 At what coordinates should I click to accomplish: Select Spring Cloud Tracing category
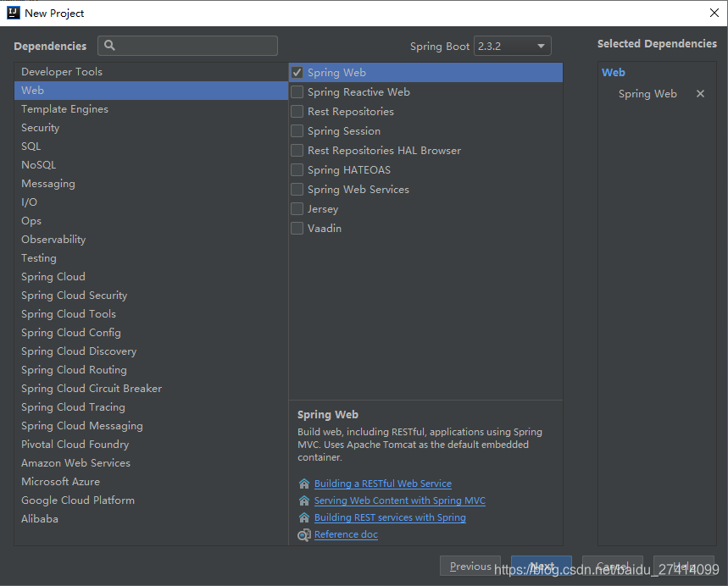pyautogui.click(x=152, y=407)
